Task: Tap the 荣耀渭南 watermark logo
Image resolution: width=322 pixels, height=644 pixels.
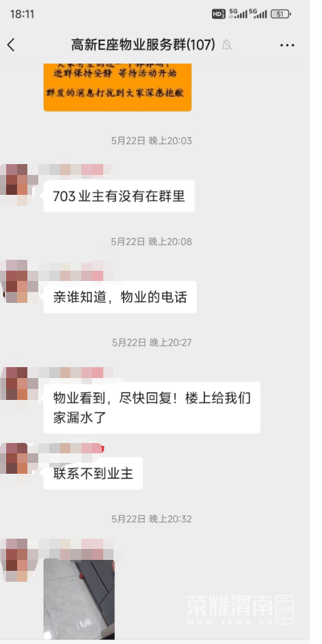Action: pos(241,610)
